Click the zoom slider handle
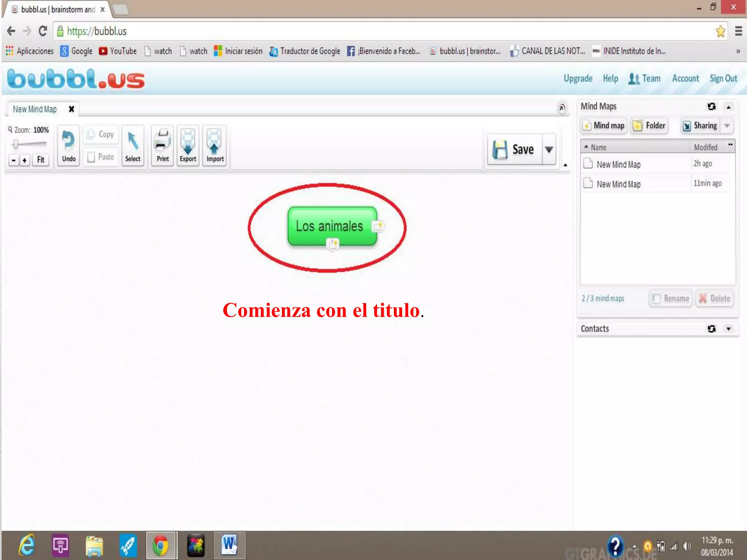747x560 pixels. point(16,144)
